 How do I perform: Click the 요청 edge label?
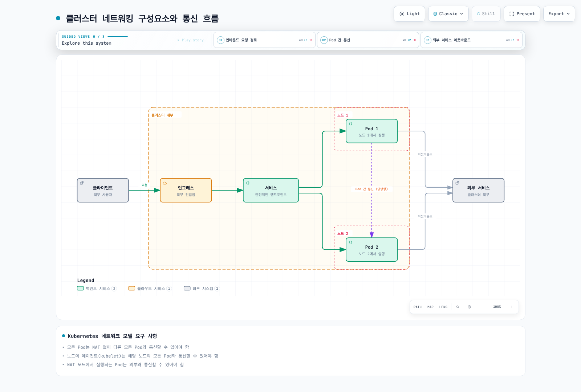(145, 185)
